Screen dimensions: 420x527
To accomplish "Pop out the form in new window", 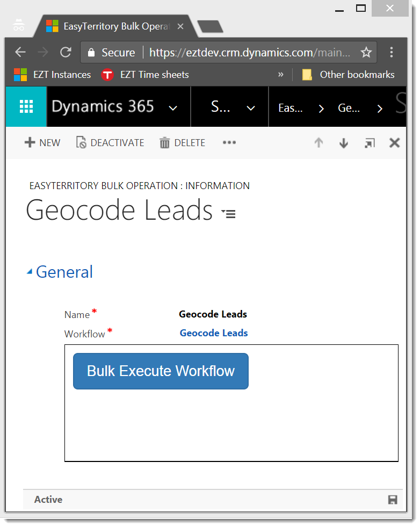I will (x=370, y=143).
